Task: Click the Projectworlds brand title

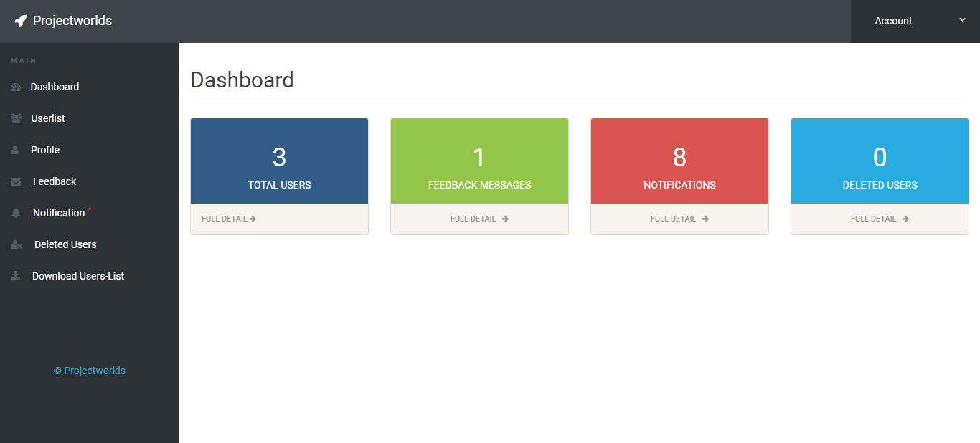Action: [72, 21]
